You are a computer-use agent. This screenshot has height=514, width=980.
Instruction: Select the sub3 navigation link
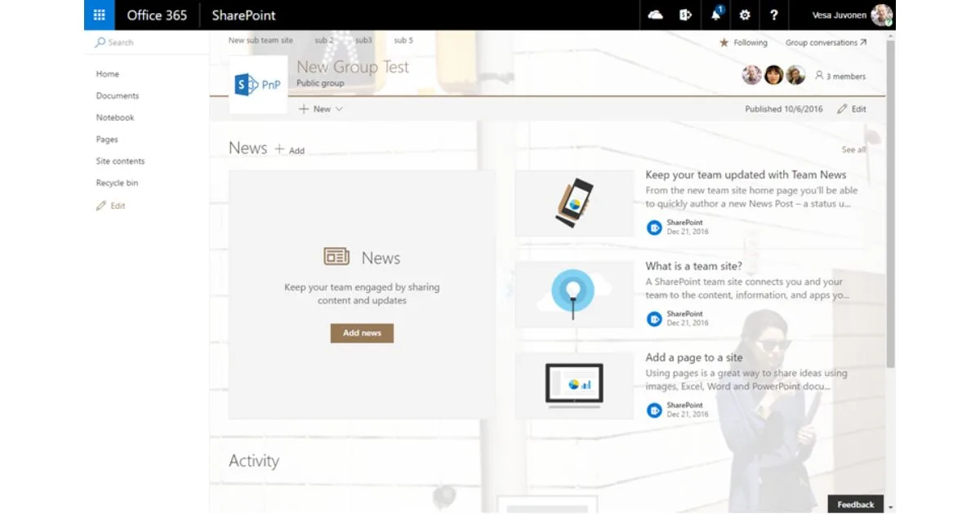363,40
